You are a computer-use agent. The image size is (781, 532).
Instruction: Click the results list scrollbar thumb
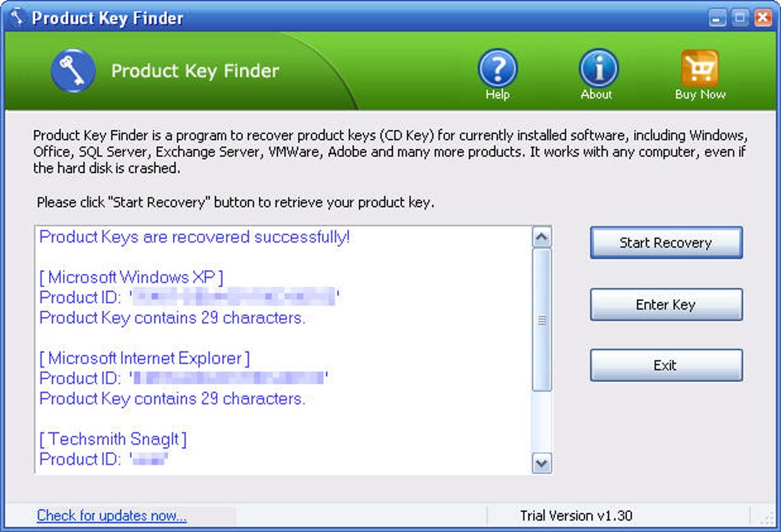click(x=542, y=320)
